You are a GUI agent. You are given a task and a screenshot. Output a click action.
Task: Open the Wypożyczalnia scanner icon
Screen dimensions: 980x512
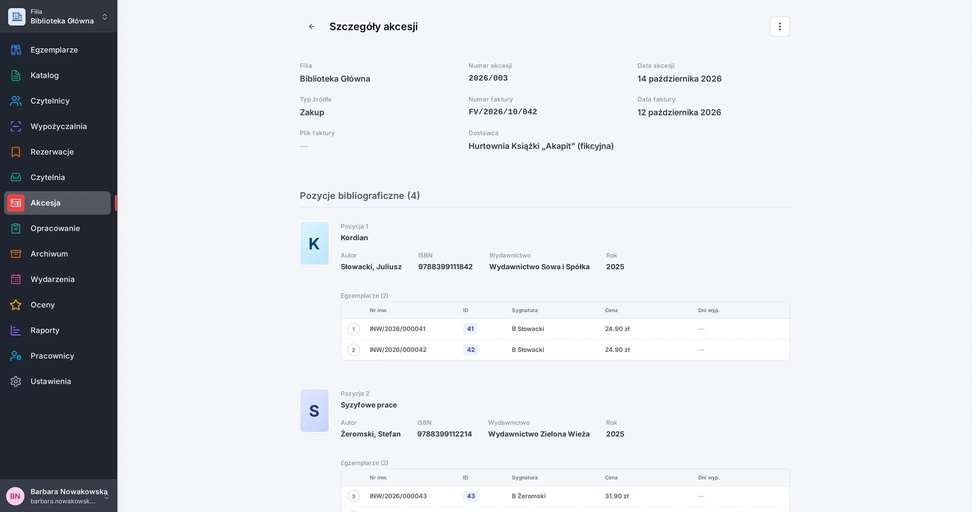coord(16,126)
